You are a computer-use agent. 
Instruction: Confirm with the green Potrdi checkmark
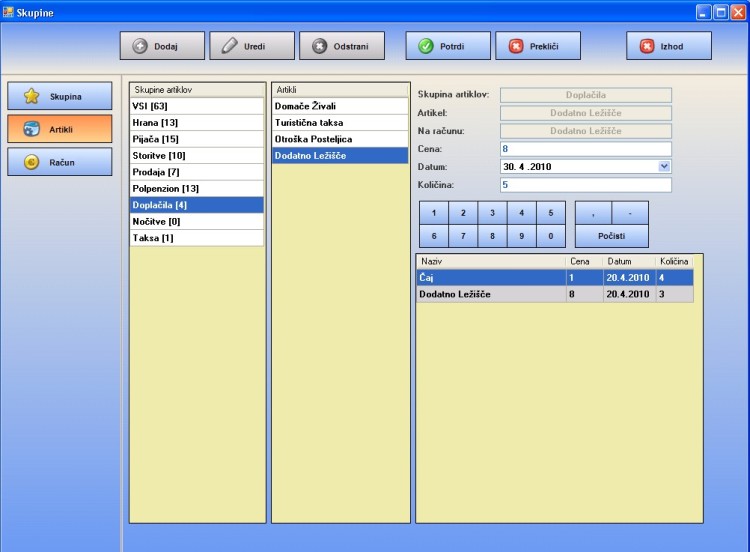pyautogui.click(x=447, y=46)
